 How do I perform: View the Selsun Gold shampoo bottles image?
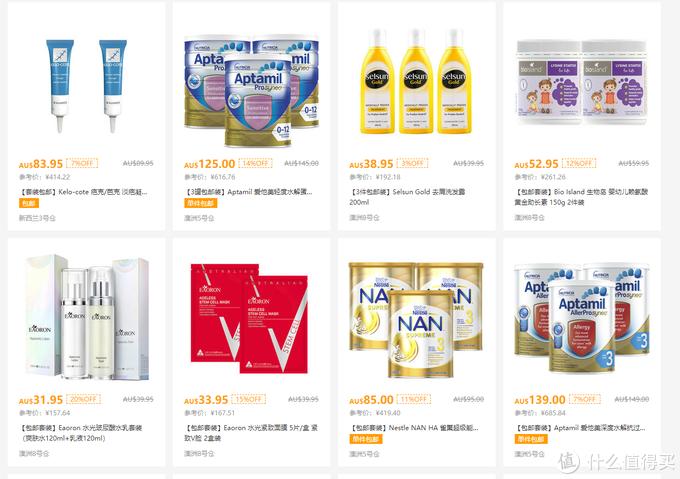416,81
